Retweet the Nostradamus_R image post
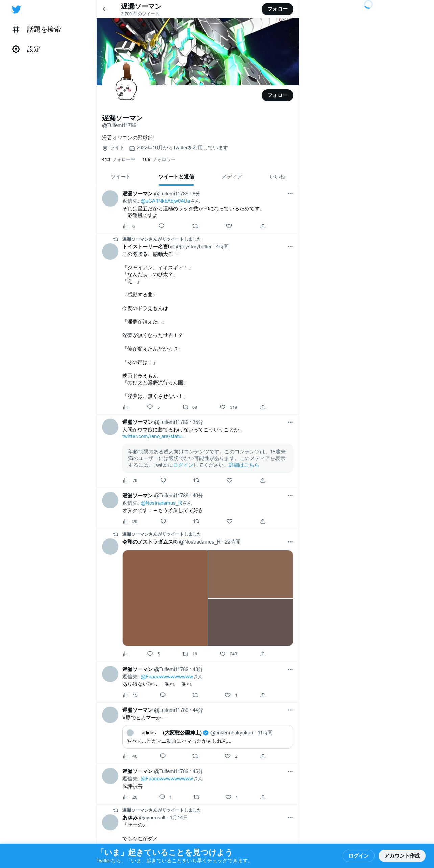434x868 pixels. click(185, 654)
